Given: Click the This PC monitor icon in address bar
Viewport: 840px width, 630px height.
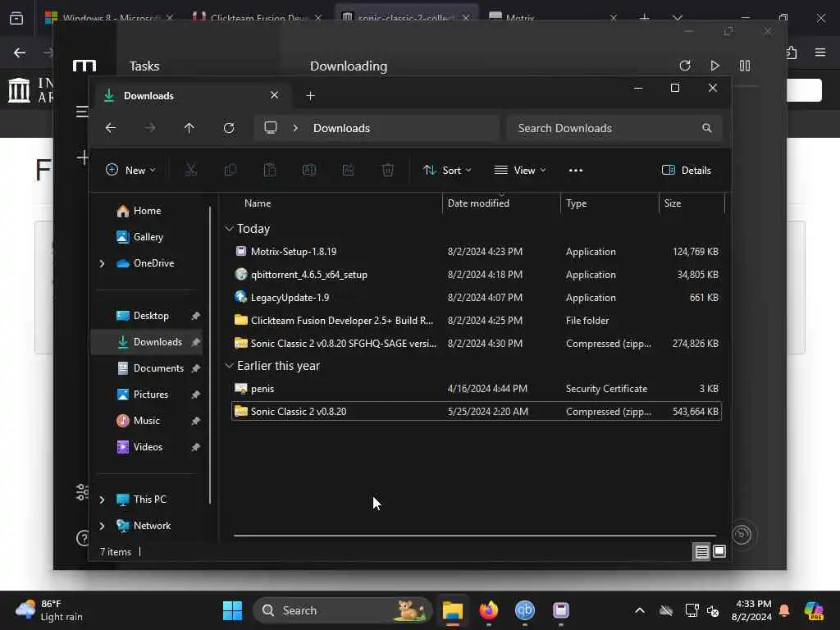Looking at the screenshot, I should click(271, 128).
